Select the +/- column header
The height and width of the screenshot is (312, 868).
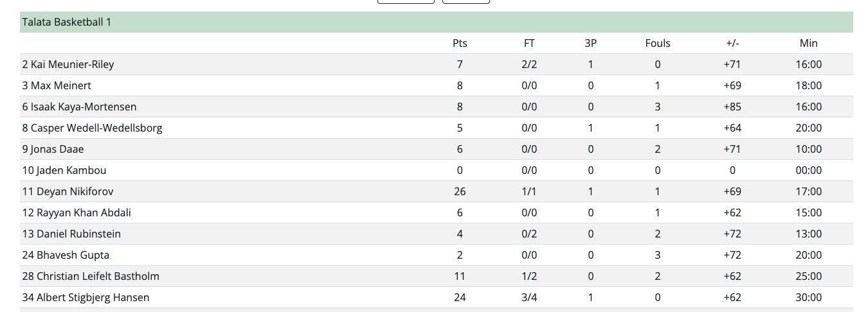click(732, 43)
